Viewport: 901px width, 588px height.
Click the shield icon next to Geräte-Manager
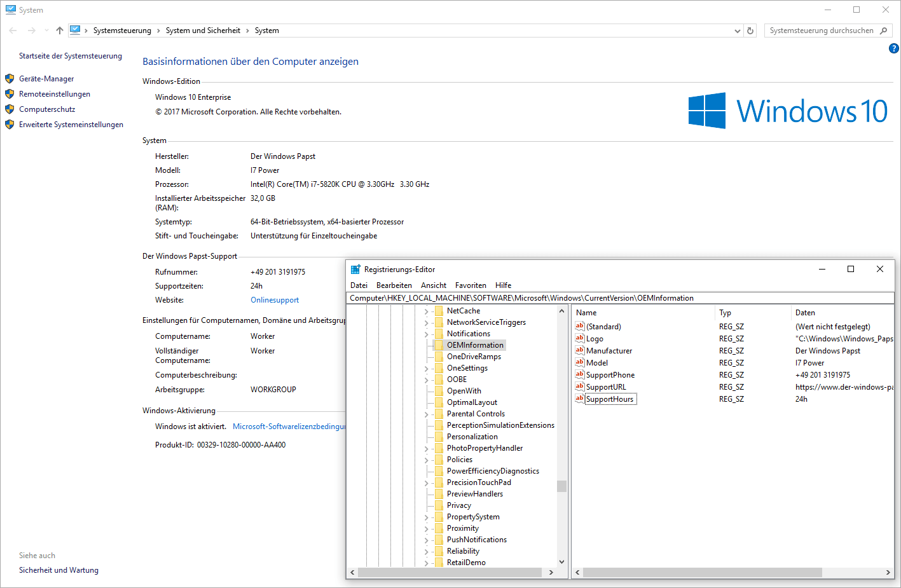(10, 79)
